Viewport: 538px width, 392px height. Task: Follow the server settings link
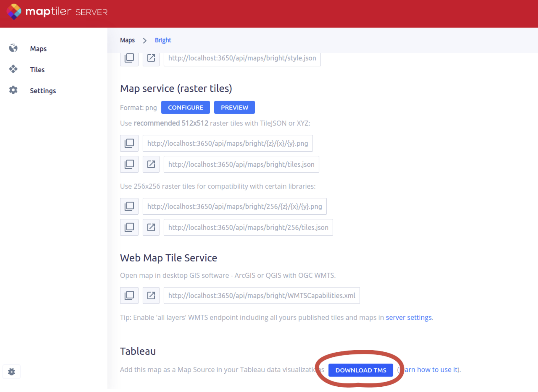point(409,318)
